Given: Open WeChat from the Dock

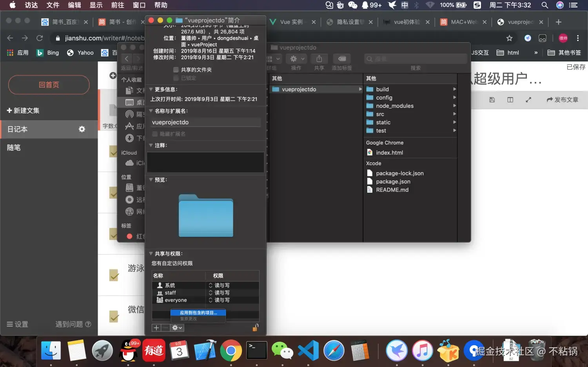Looking at the screenshot, I should point(282,351).
